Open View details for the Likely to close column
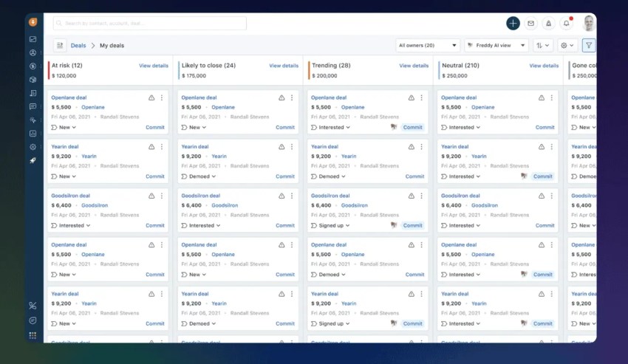This screenshot has width=628, height=364. tap(284, 66)
